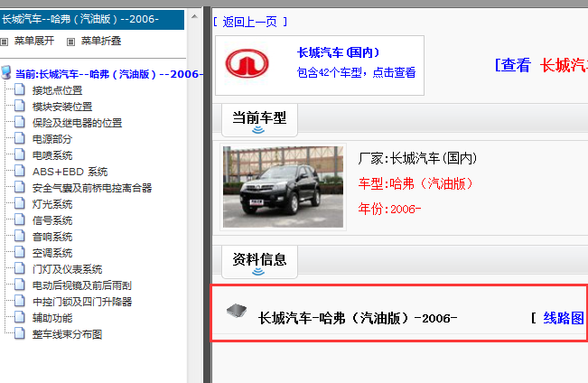Image resolution: width=588 pixels, height=383 pixels.
Task: Click the computer icon at the tree root
Action: point(6,72)
